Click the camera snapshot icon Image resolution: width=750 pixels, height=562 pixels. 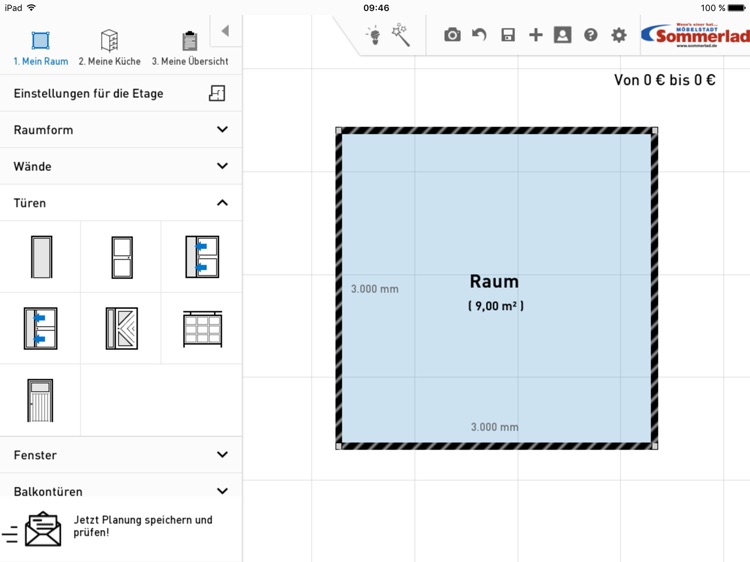click(452, 35)
